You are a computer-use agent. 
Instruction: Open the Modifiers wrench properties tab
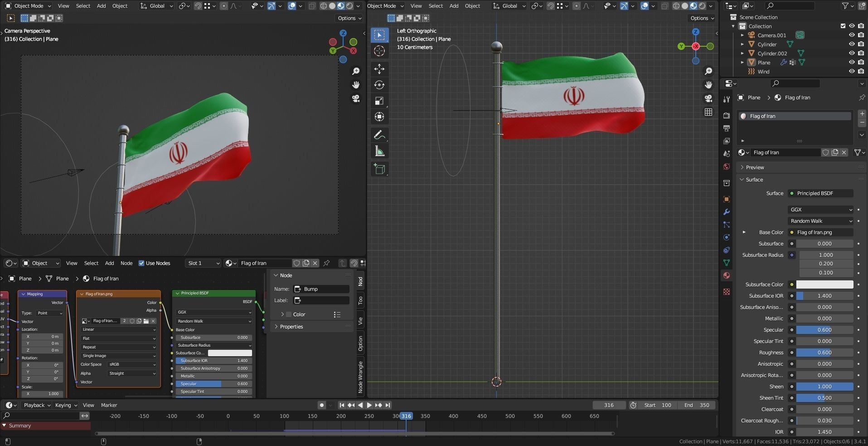pyautogui.click(x=727, y=212)
